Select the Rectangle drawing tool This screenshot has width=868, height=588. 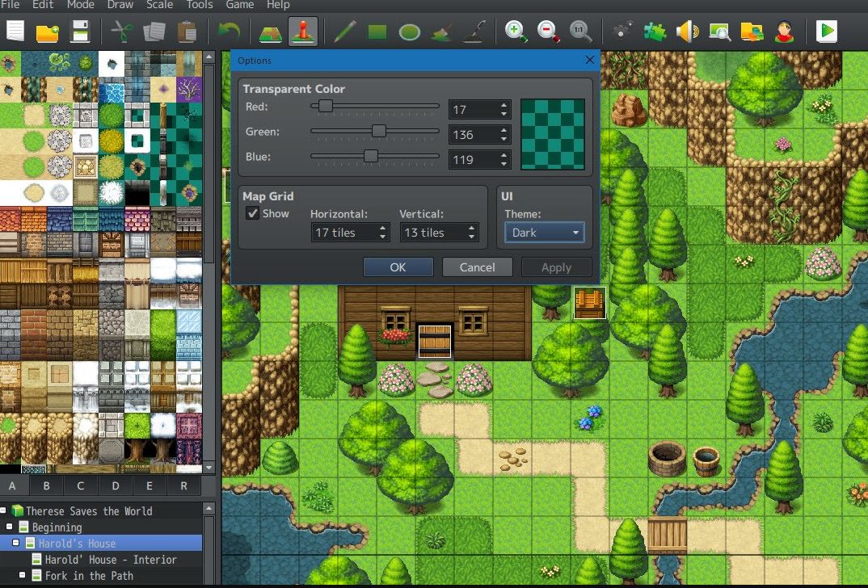pos(377,31)
